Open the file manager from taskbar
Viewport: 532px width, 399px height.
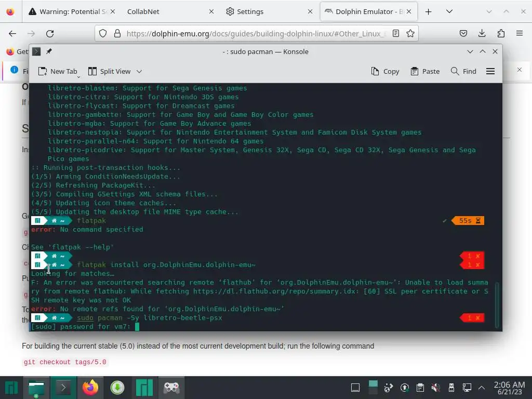(36, 388)
